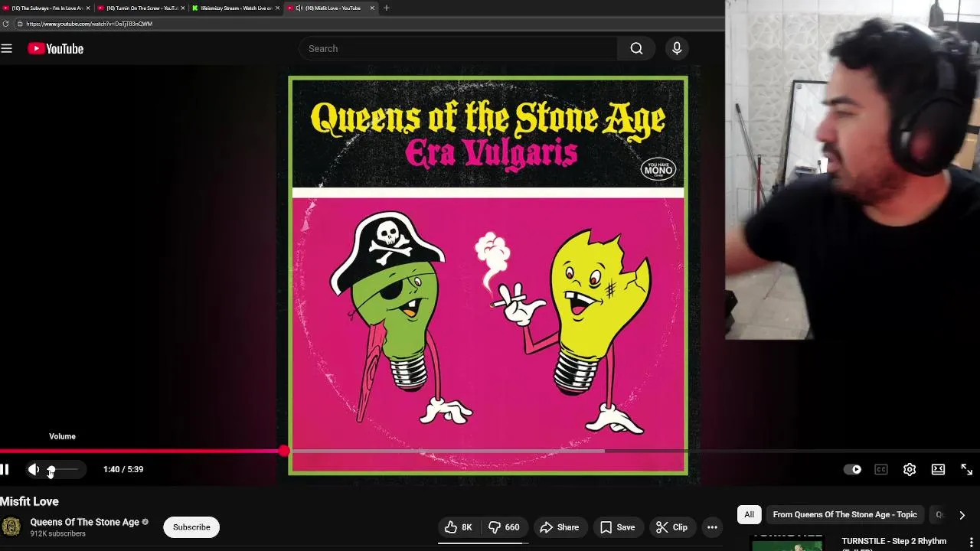Click the Misfit Love video title
Viewport: 980px width, 551px height.
point(30,501)
